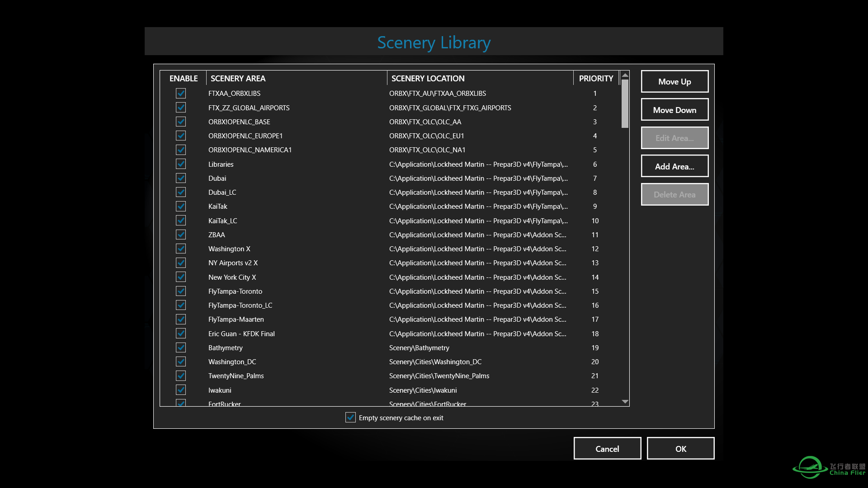Sort by ENABLE column header
Screen dimensions: 868x488
184,78
